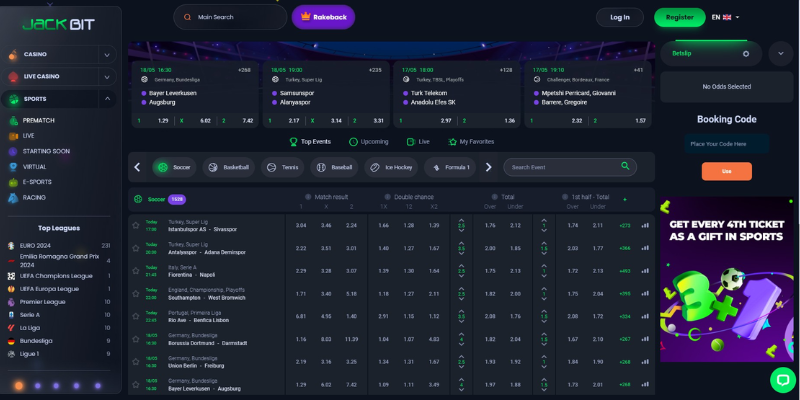Pick the Tennis sport filter
Image resolution: width=800 pixels, height=400 pixels.
click(x=281, y=167)
